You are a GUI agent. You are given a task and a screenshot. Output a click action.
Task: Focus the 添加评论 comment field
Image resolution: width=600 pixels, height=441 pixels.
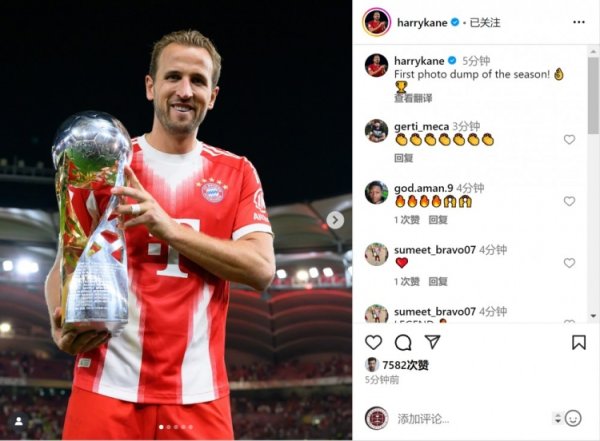point(473,418)
